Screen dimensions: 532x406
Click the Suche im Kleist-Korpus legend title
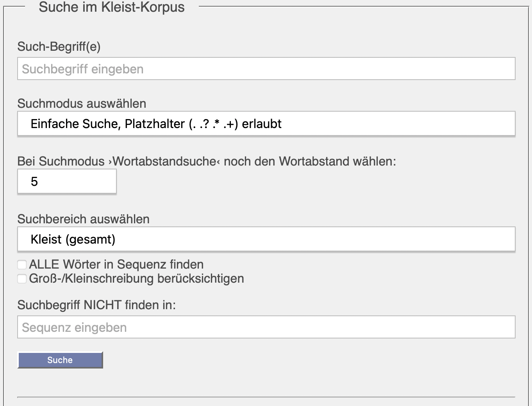tap(112, 7)
